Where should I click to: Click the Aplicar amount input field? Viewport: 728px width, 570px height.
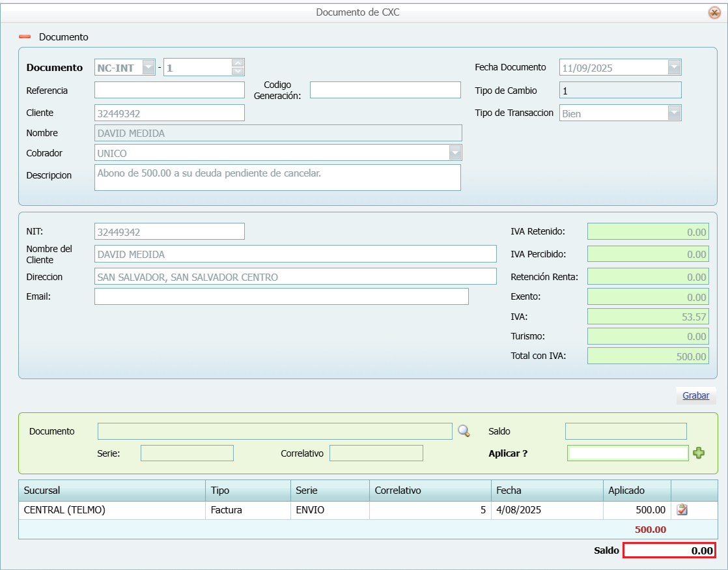627,453
